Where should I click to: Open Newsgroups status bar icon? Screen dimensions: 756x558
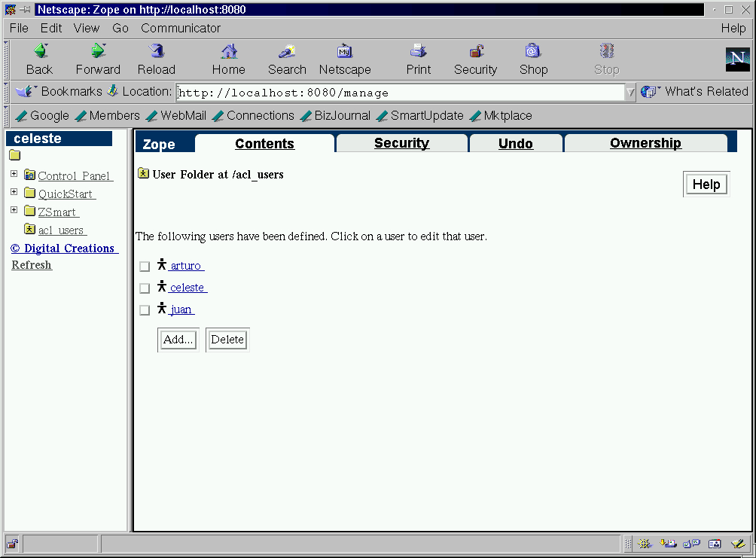tap(691, 544)
